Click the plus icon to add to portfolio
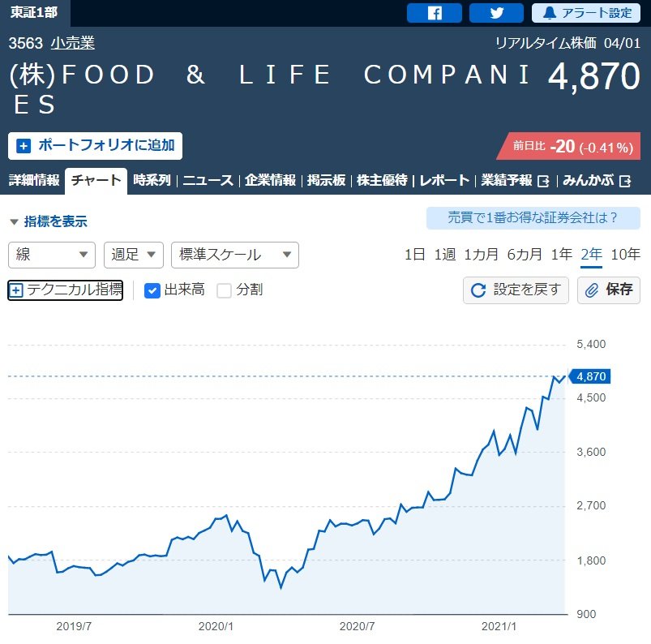 point(24,146)
